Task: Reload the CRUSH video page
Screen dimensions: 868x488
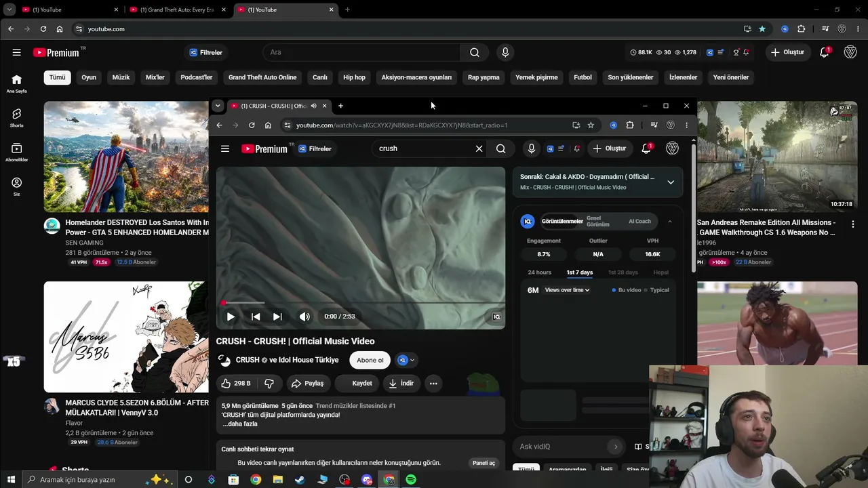Action: [252, 125]
